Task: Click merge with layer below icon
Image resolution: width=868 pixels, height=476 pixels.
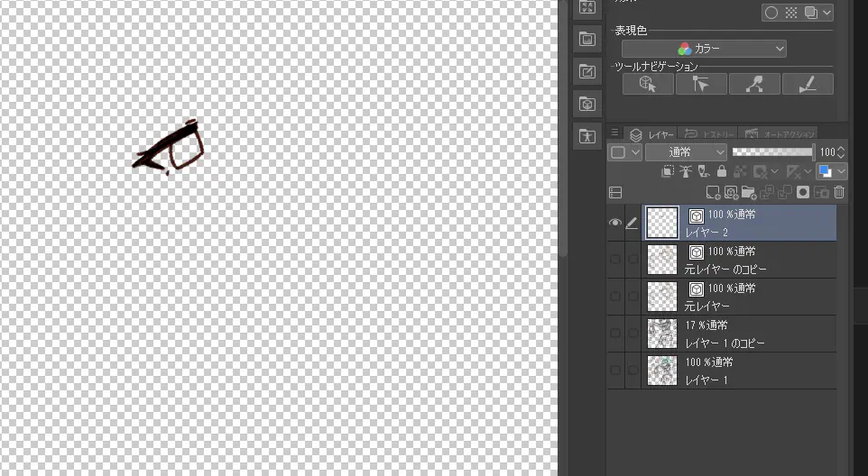Action: click(785, 192)
